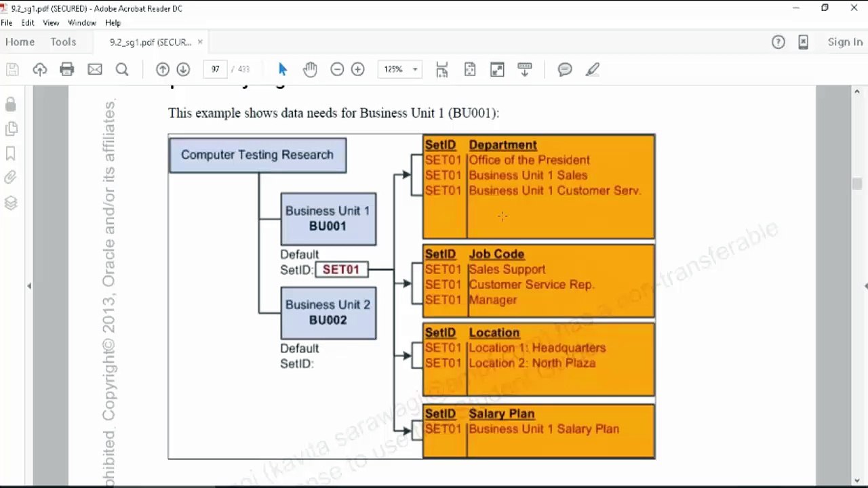Send file by email envelope icon
Screen dimensions: 868x488
click(x=95, y=69)
